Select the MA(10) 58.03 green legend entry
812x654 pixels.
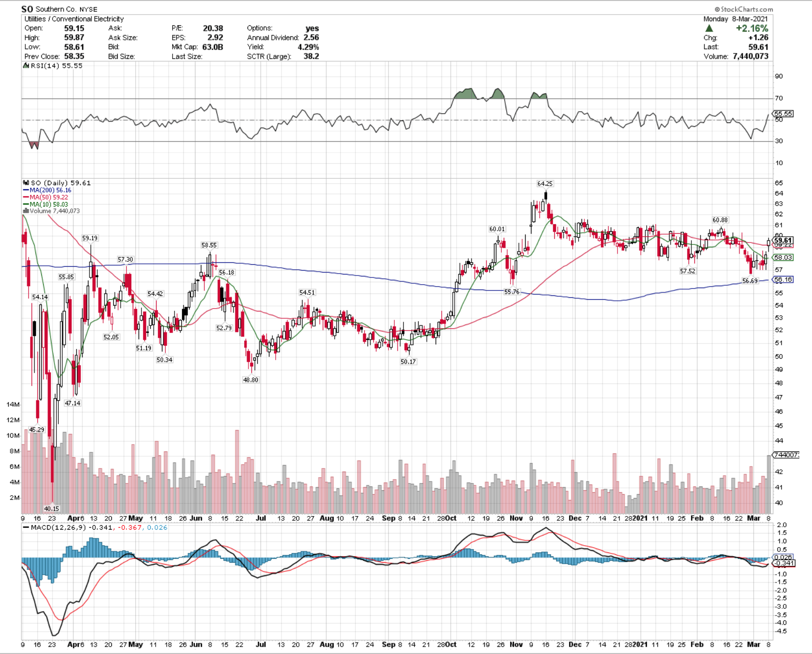46,205
